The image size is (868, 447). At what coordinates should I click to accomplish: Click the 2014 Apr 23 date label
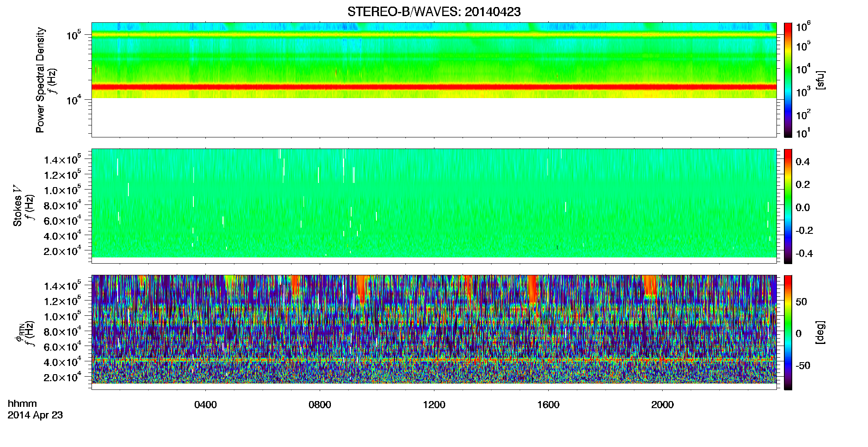click(x=35, y=415)
